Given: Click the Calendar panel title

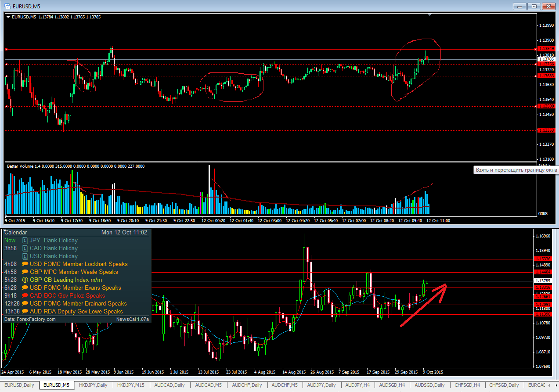Looking at the screenshot, I should 15,232.
